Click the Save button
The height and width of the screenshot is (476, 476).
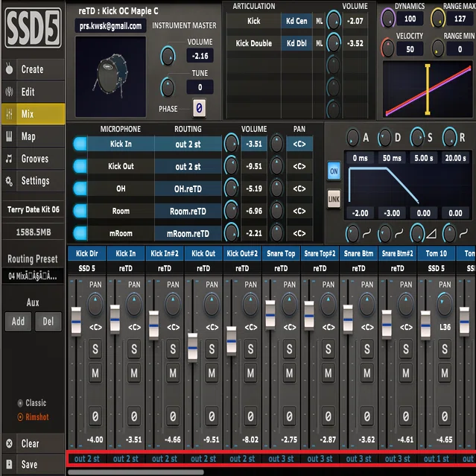[x=33, y=464]
